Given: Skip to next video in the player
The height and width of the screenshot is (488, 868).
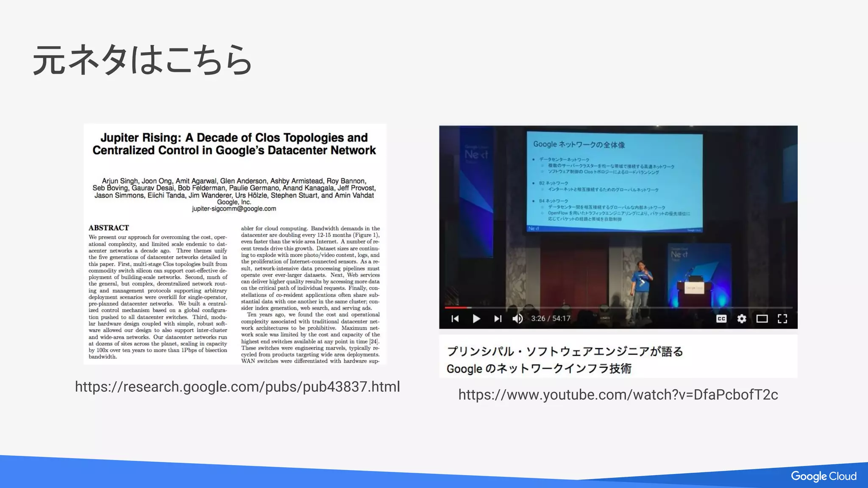Looking at the screenshot, I should pyautogui.click(x=498, y=319).
